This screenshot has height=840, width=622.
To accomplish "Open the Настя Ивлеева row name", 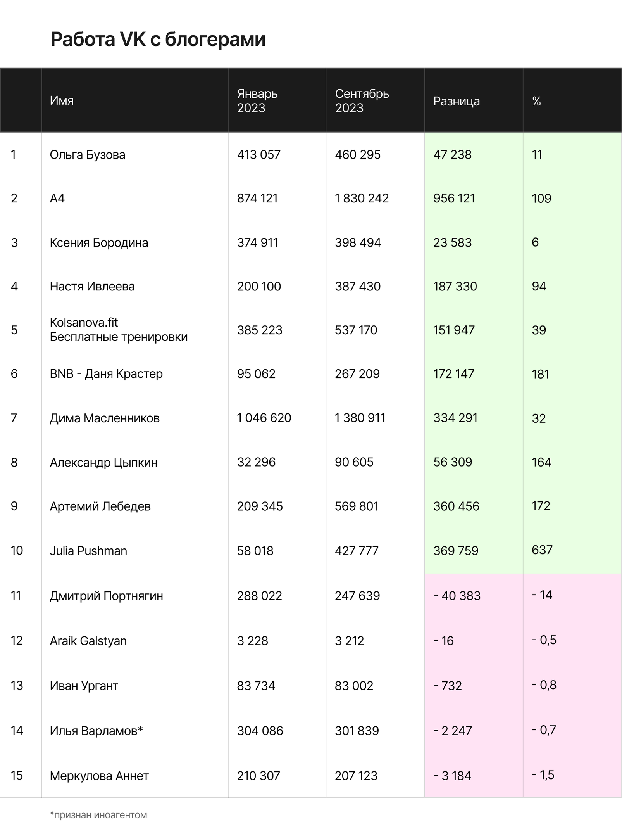I will 92,287.
